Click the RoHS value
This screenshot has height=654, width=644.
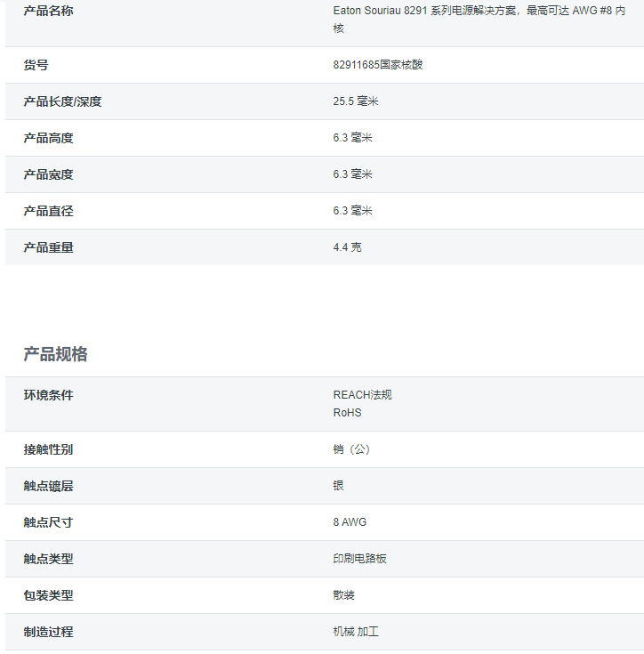[347, 413]
